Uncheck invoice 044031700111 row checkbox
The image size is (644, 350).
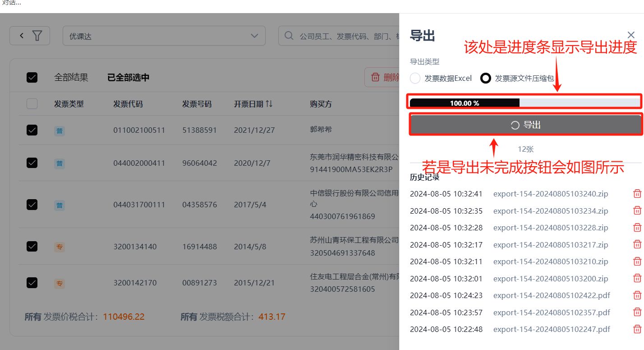[x=32, y=205]
